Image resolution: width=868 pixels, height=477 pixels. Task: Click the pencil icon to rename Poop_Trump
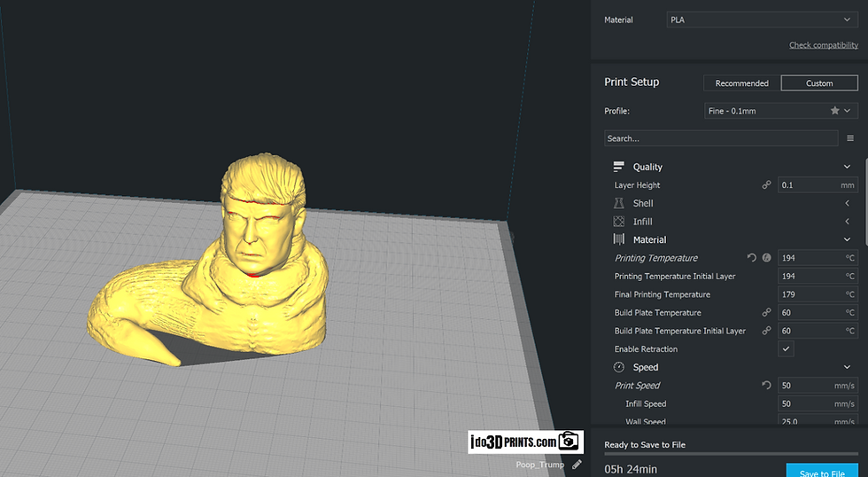pos(577,465)
